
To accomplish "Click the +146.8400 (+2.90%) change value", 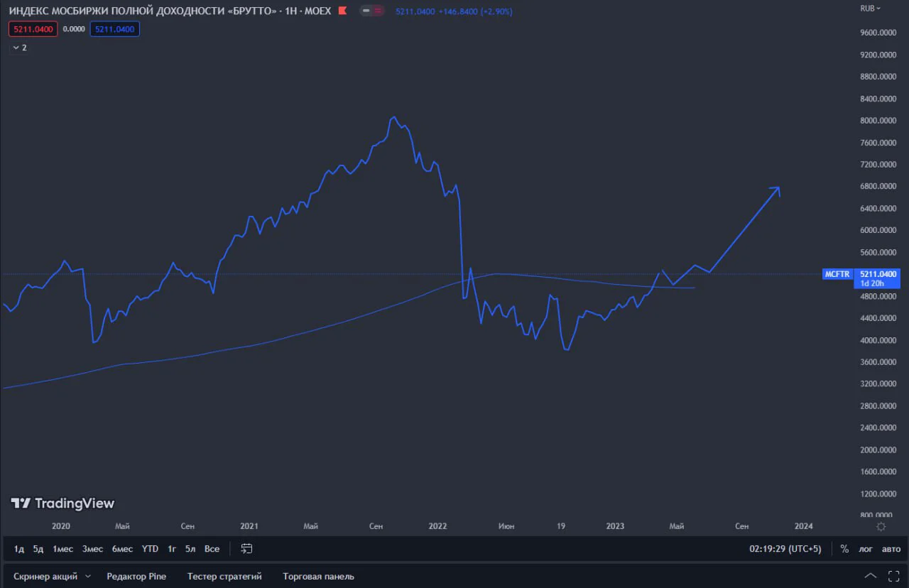I will [477, 12].
